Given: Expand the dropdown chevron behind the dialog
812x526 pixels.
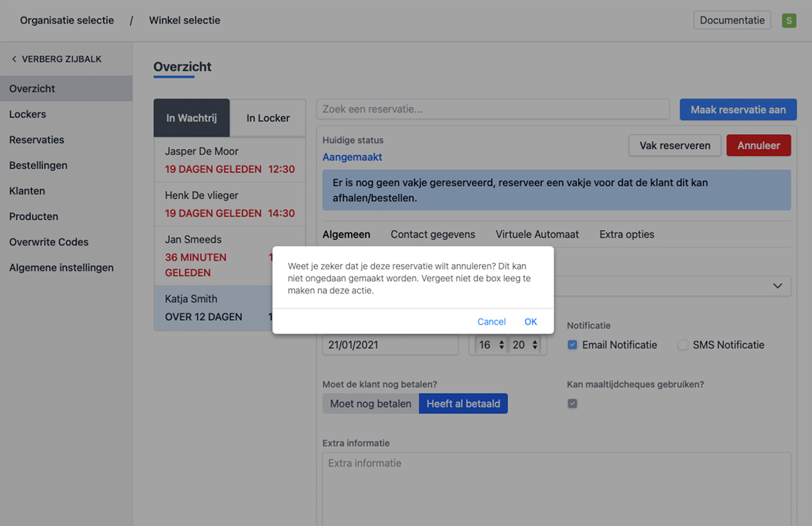Looking at the screenshot, I should pos(778,286).
